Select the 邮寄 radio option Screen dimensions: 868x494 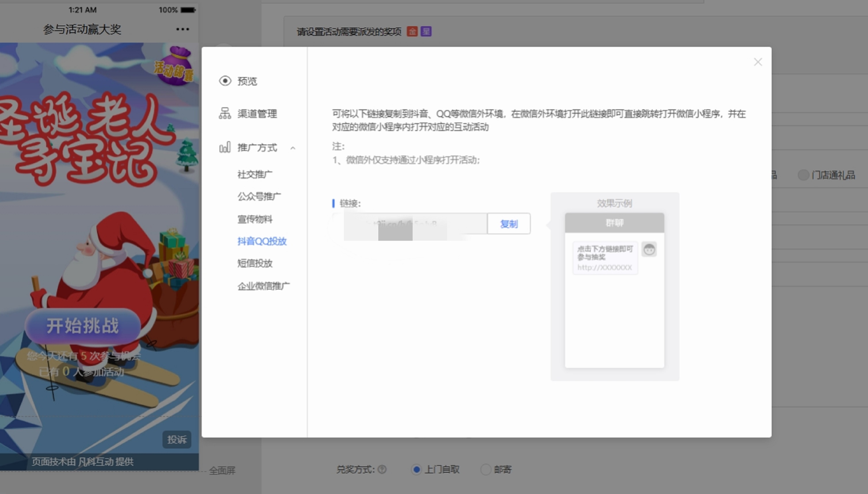tap(486, 470)
